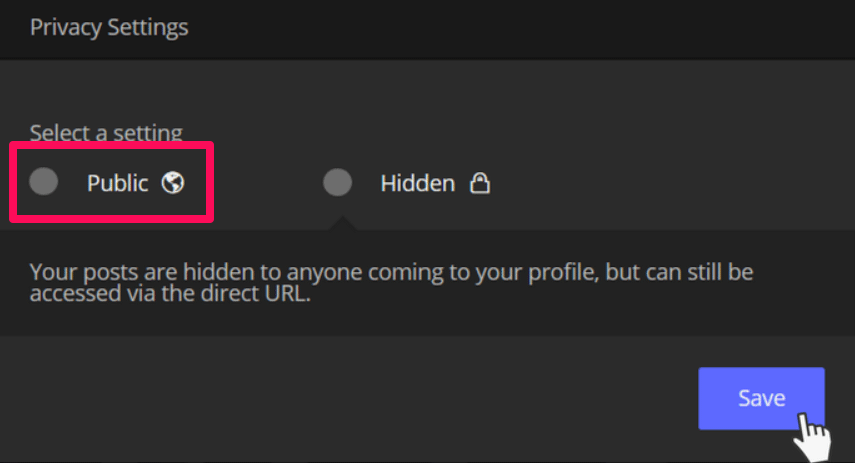This screenshot has height=463, width=855.
Task: Select the Hidden radio button
Action: pyautogui.click(x=338, y=182)
